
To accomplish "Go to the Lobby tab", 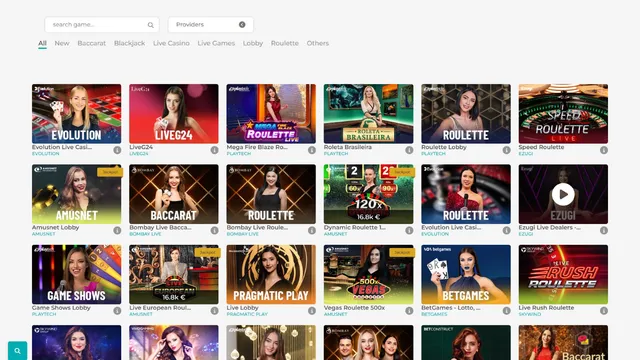I will click(253, 43).
